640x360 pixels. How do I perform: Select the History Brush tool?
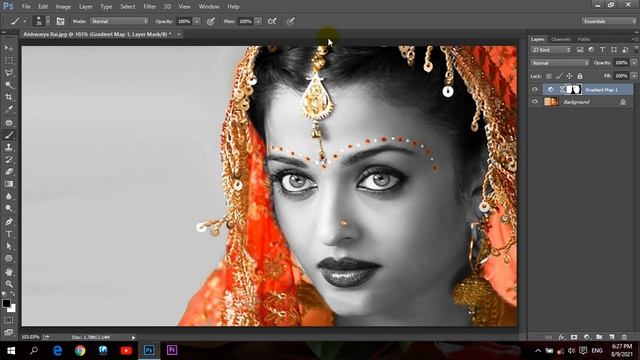(9, 160)
